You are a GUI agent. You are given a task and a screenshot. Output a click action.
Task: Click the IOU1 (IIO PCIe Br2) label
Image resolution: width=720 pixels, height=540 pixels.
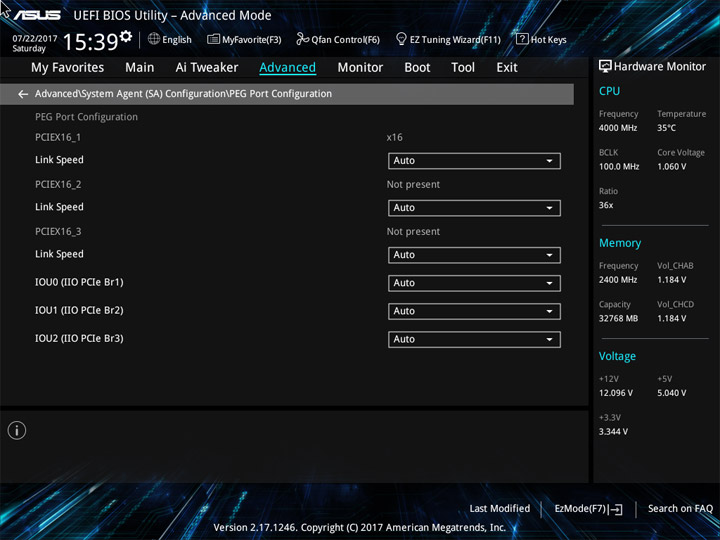click(x=79, y=310)
